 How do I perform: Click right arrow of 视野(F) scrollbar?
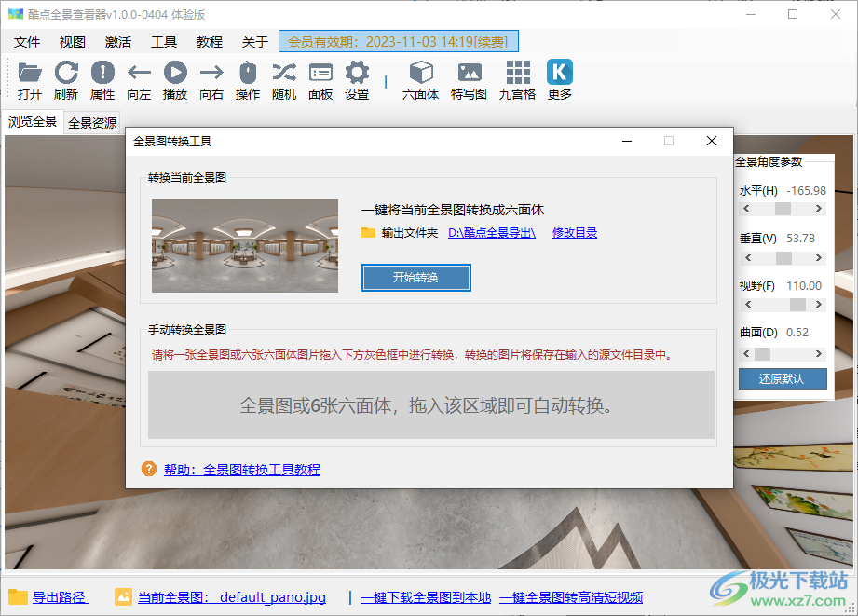click(x=819, y=305)
